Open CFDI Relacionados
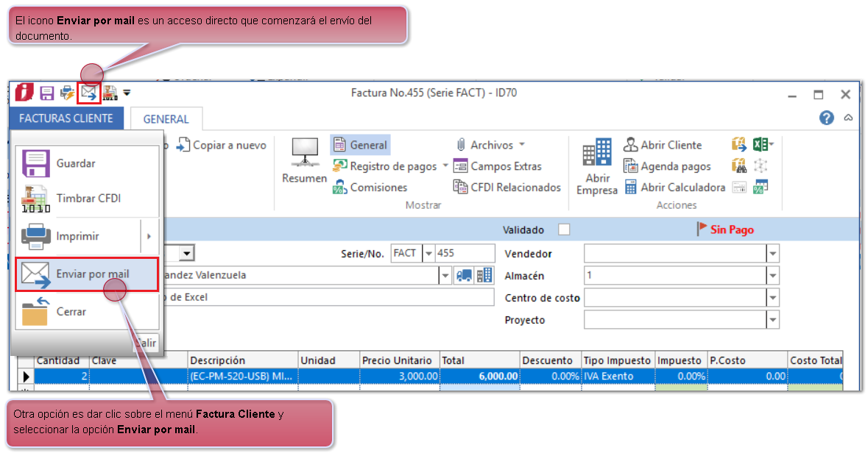This screenshot has height=456, width=868. pos(507,188)
